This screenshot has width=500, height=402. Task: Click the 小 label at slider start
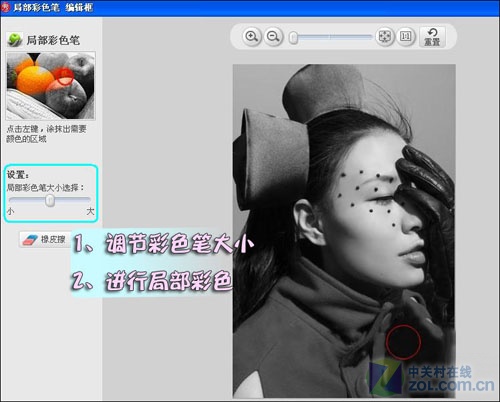tap(11, 211)
